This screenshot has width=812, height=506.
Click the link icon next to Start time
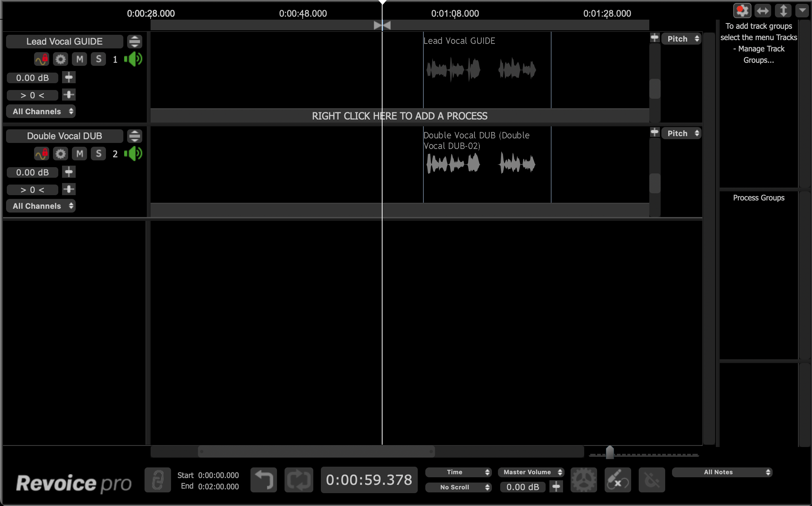coord(158,480)
